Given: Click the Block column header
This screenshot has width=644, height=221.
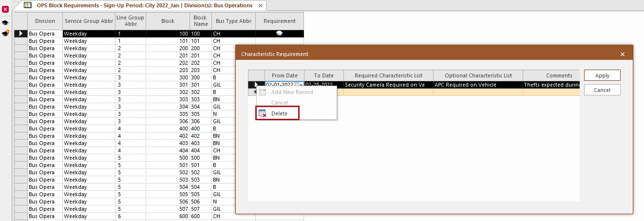Looking at the screenshot, I should coord(168,21).
